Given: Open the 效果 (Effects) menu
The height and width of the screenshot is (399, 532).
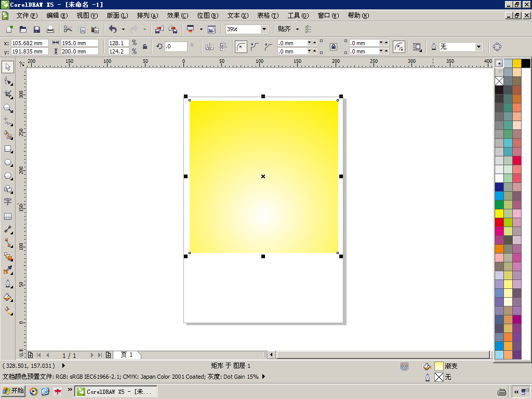Looking at the screenshot, I should point(178,16).
